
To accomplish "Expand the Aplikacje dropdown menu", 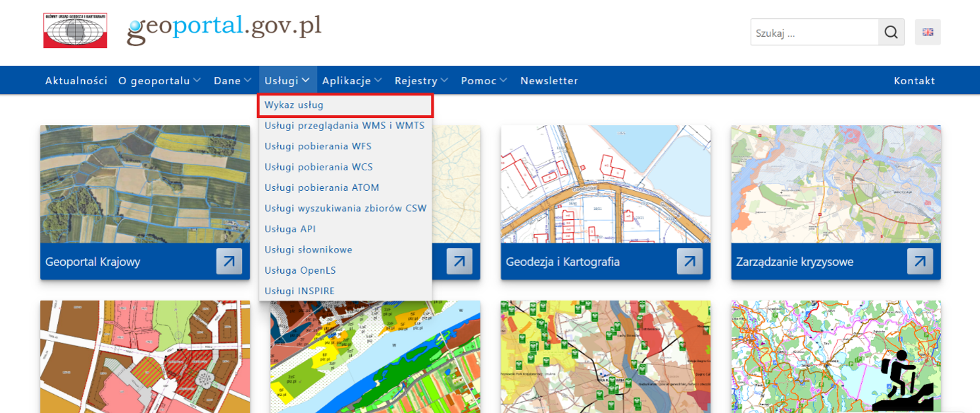I will coord(352,81).
